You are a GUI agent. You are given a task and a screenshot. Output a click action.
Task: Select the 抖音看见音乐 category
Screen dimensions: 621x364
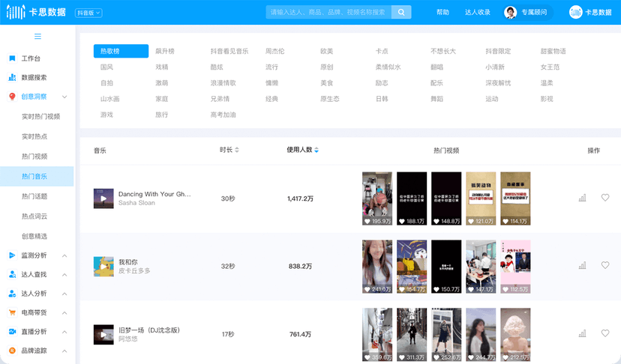pyautogui.click(x=229, y=51)
